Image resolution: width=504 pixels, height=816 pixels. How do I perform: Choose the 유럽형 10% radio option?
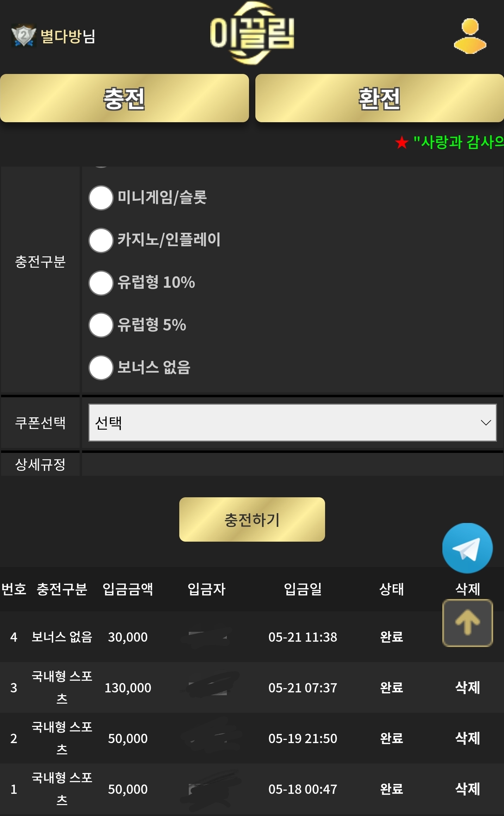pyautogui.click(x=101, y=283)
